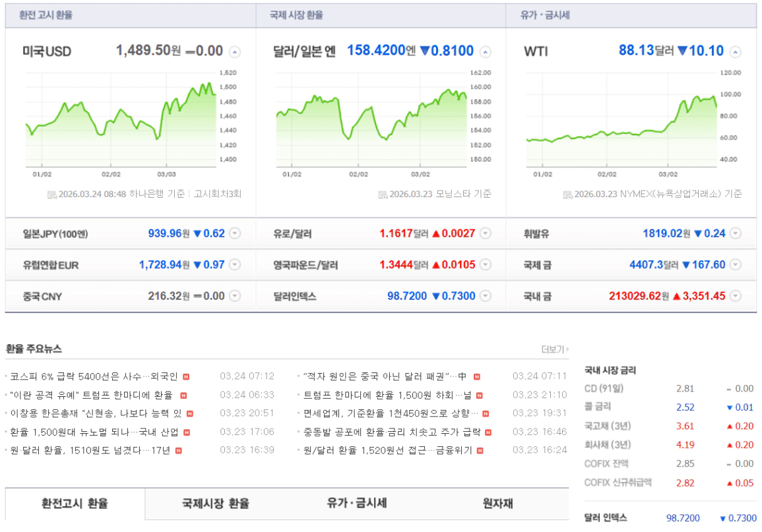Open the 원자재 tab
Viewport: 762px width, 532px height.
497,504
